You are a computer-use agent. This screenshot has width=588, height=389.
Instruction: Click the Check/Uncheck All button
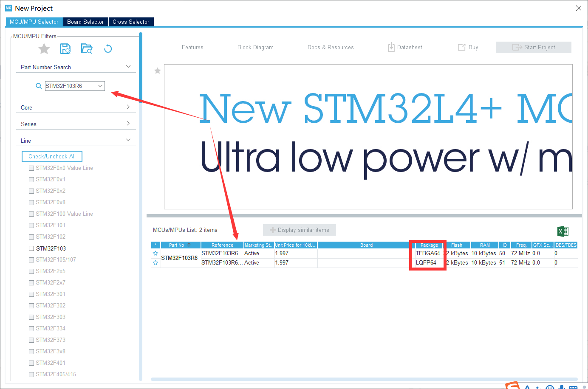coord(52,156)
